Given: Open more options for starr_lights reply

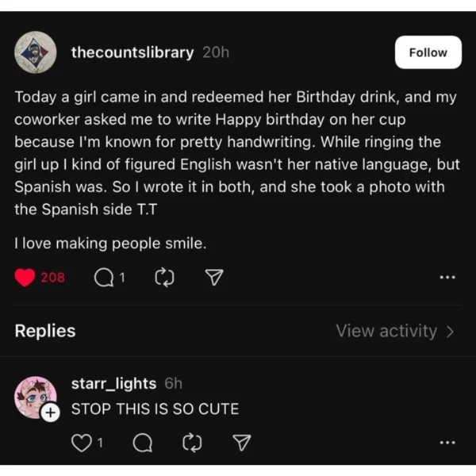Looking at the screenshot, I should [447, 442].
